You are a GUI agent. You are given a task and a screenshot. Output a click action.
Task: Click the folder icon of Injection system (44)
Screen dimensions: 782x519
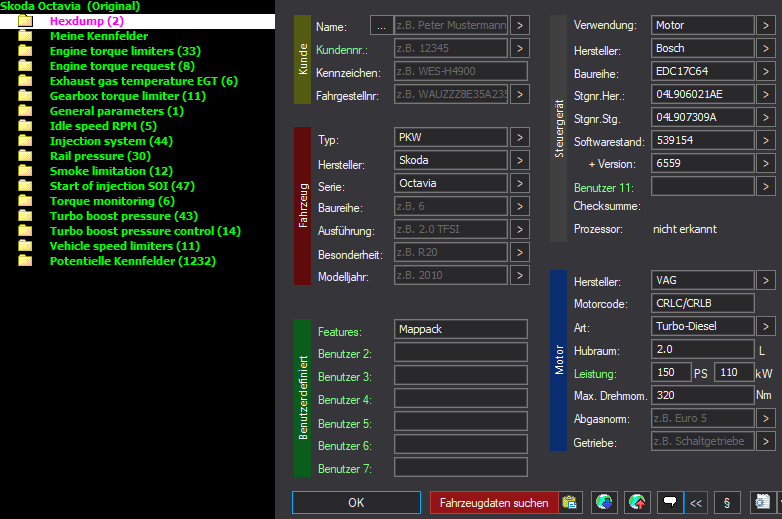click(25, 141)
